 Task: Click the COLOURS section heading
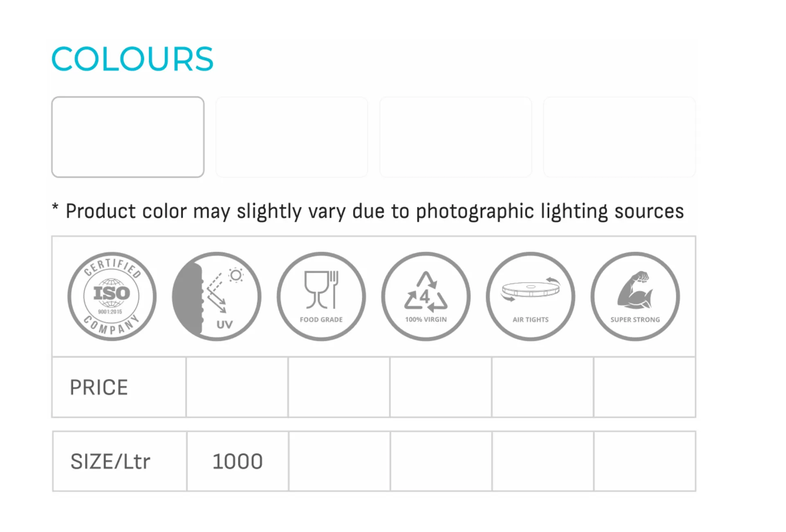[x=132, y=59]
